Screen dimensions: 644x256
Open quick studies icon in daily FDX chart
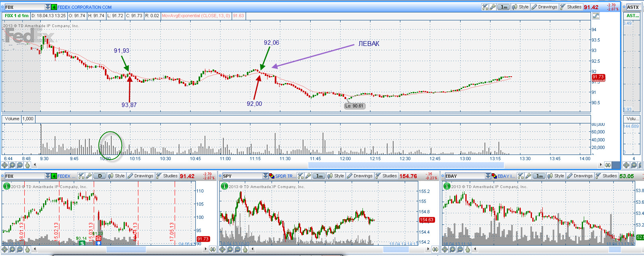pos(81,176)
